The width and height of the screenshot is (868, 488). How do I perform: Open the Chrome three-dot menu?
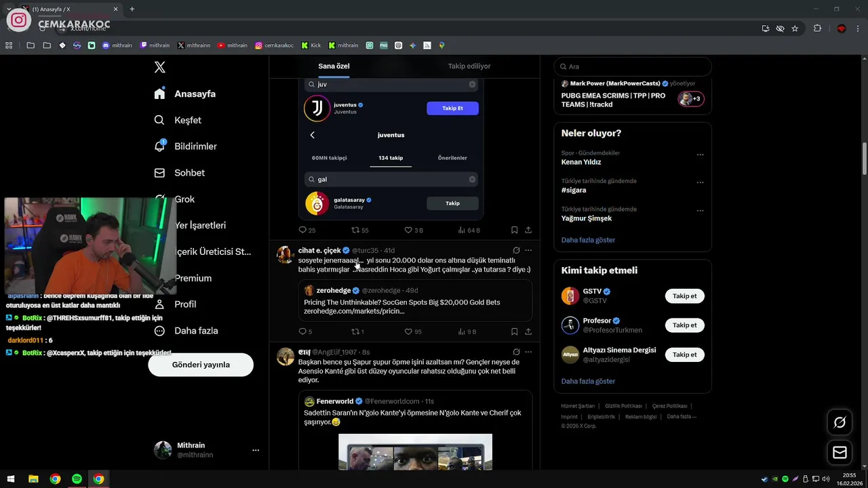click(859, 28)
